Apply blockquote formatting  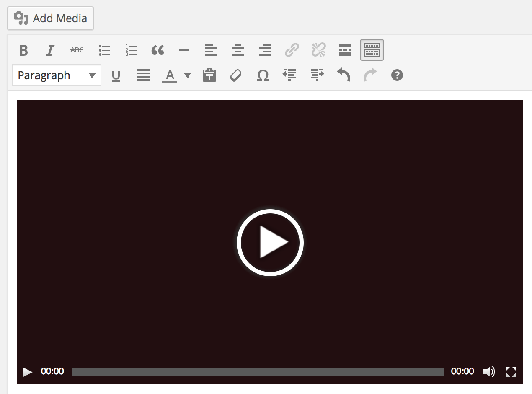pos(158,50)
